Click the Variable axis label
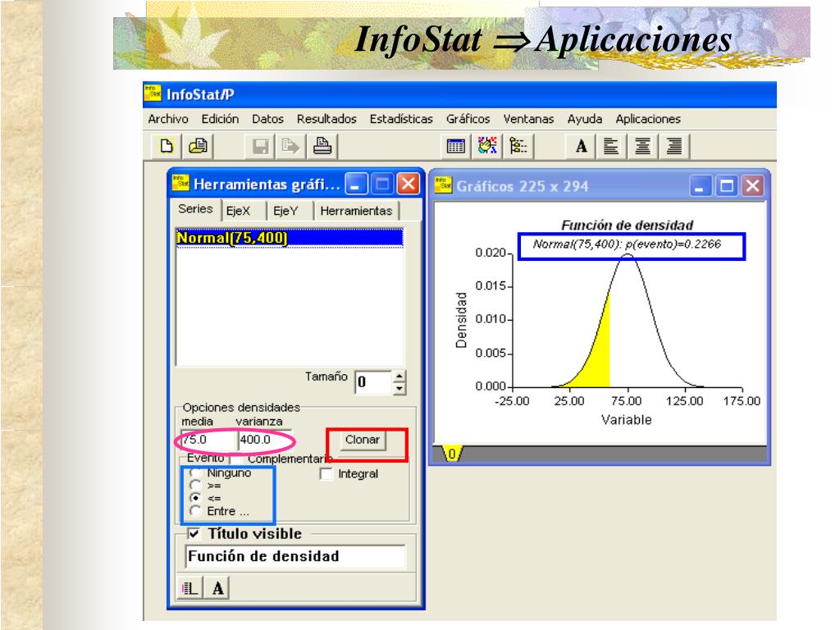This screenshot has width=840, height=630. [627, 419]
